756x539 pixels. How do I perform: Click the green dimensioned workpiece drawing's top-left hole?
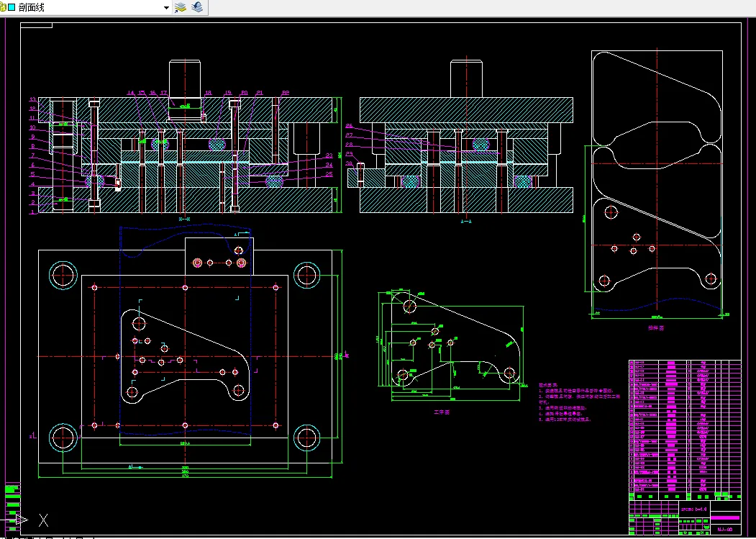pos(409,307)
